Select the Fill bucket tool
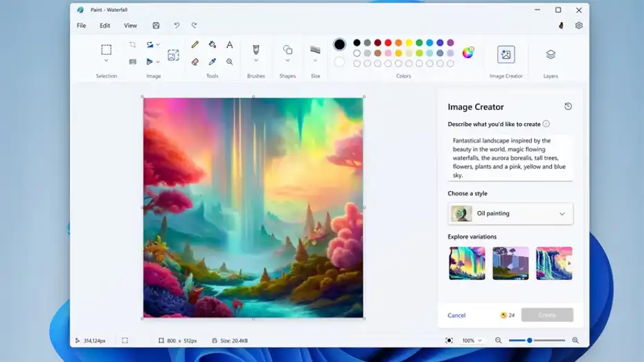Screen dimensions: 644x362 click(x=213, y=44)
